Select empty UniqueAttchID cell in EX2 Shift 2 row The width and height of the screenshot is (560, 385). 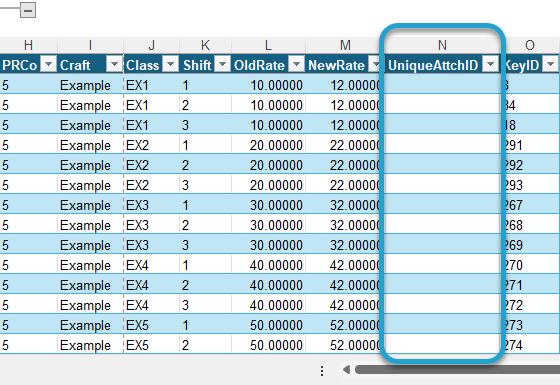(442, 165)
